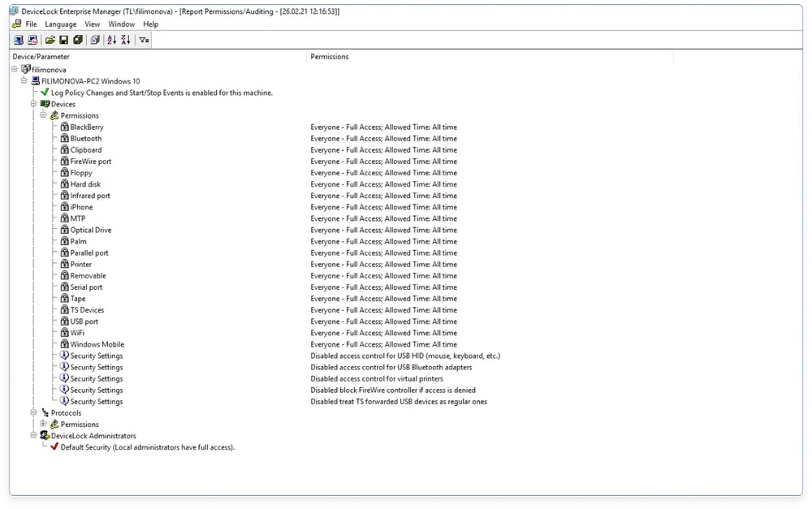
Task: Click the padlock icon beside iPhone
Action: (x=64, y=206)
